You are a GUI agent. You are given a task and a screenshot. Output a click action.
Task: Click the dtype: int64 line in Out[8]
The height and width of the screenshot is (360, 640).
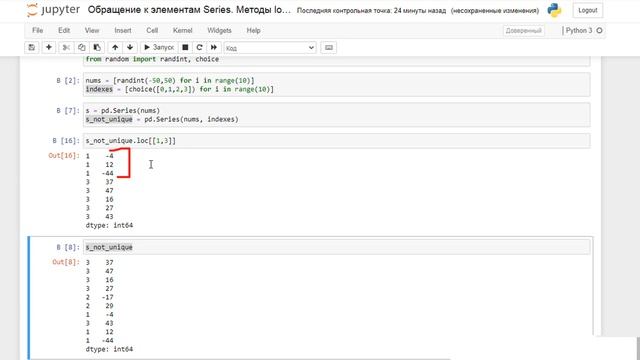click(x=109, y=349)
